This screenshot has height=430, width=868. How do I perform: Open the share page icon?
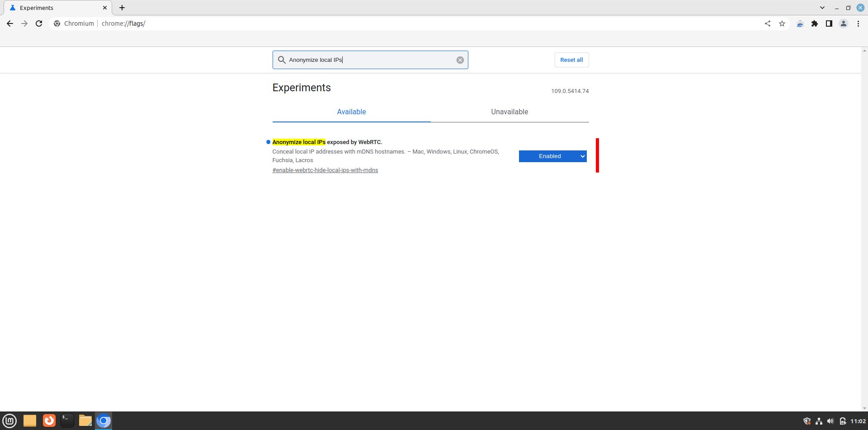[x=768, y=23]
